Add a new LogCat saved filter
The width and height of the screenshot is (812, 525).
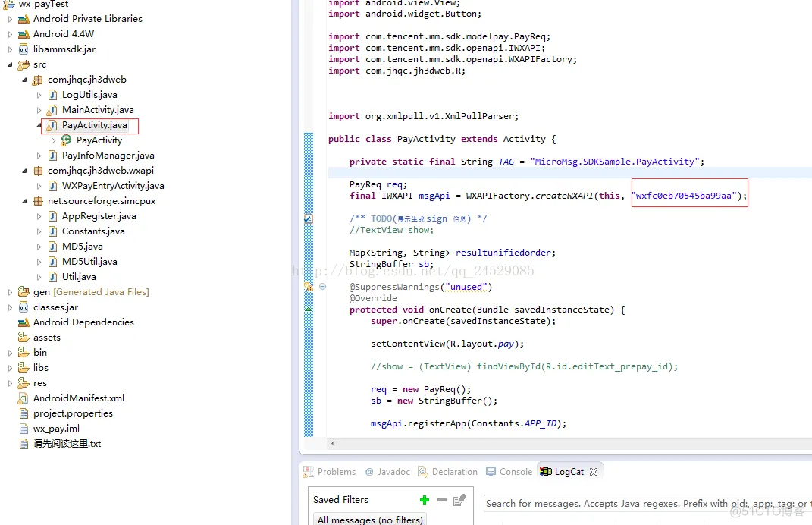point(425,500)
